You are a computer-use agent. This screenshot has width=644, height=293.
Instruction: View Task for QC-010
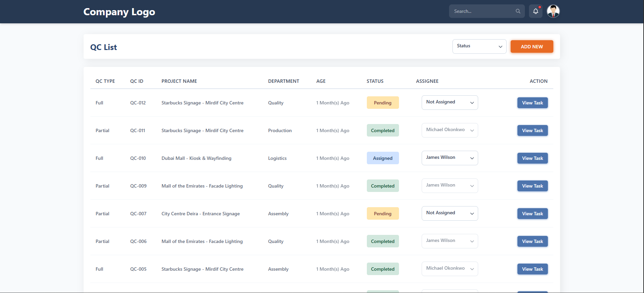[532, 158]
